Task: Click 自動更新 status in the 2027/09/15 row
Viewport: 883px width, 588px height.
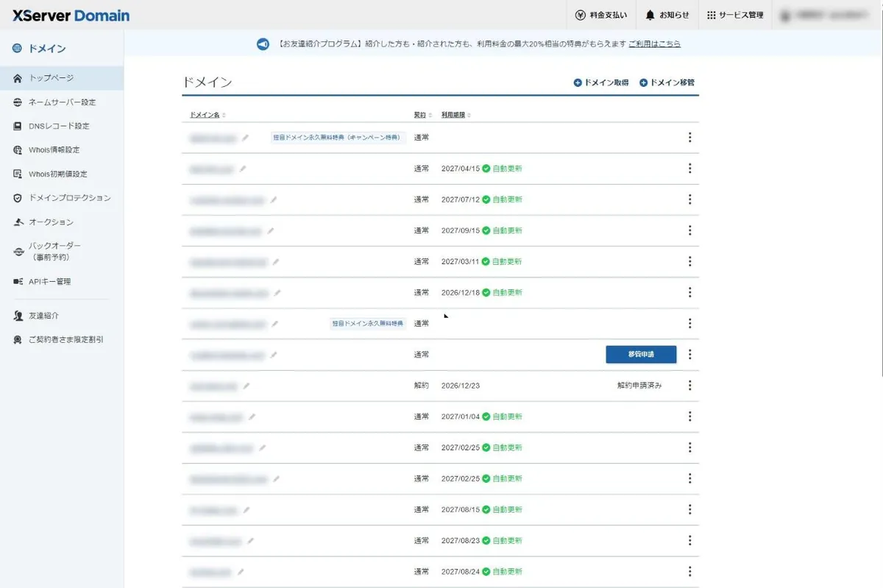Action: [502, 230]
